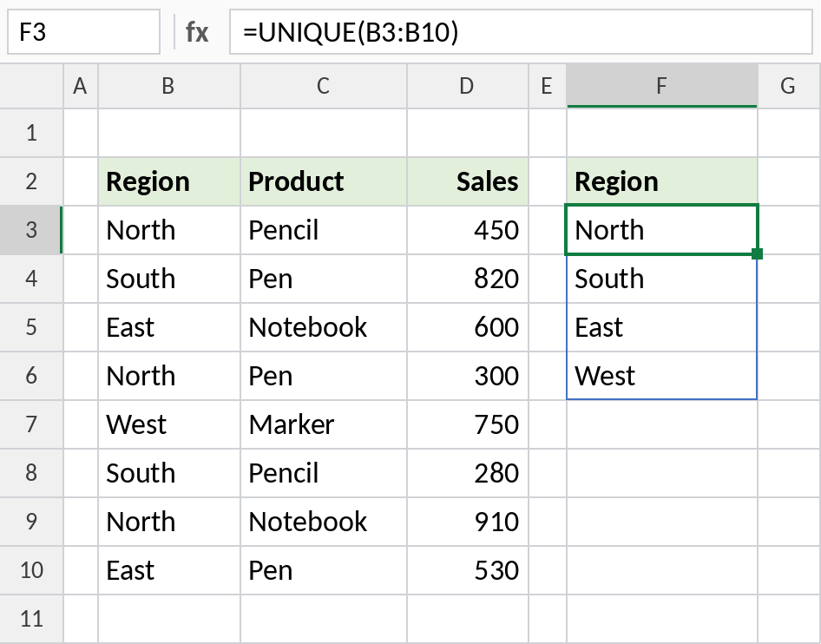This screenshot has width=821, height=644.
Task: Select the cell with sales value 530
Action: click(468, 570)
